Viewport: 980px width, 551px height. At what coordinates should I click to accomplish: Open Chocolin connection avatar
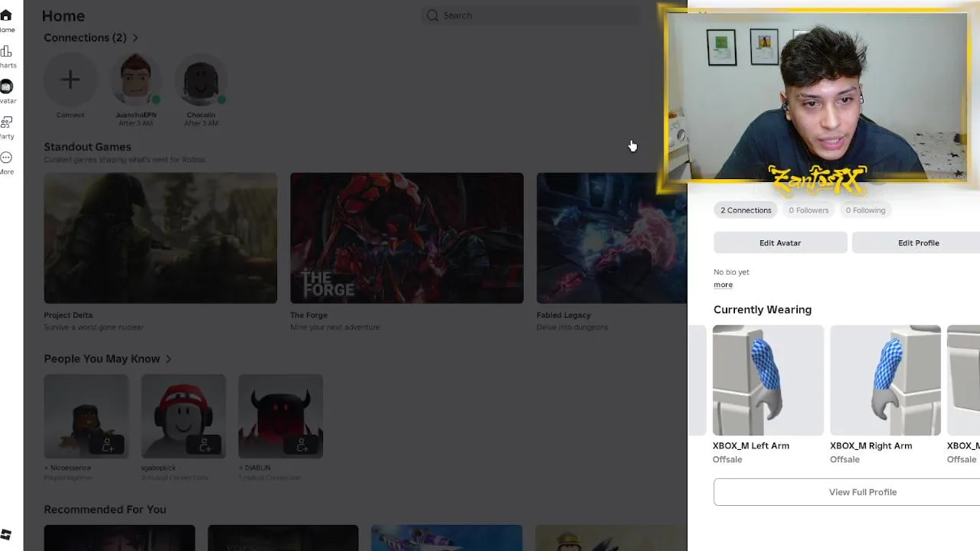(x=201, y=80)
